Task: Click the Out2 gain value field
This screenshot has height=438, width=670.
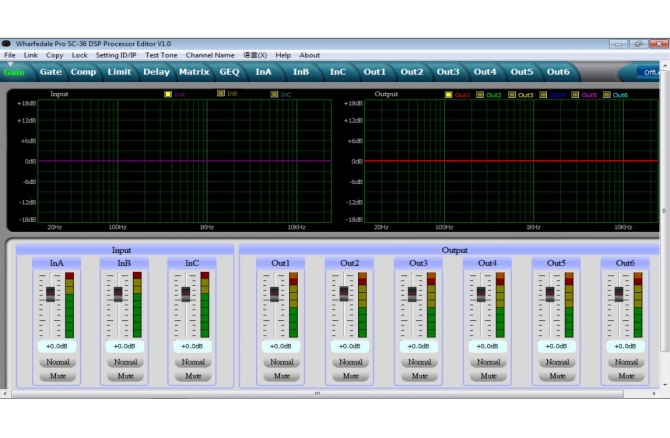Action: point(350,346)
